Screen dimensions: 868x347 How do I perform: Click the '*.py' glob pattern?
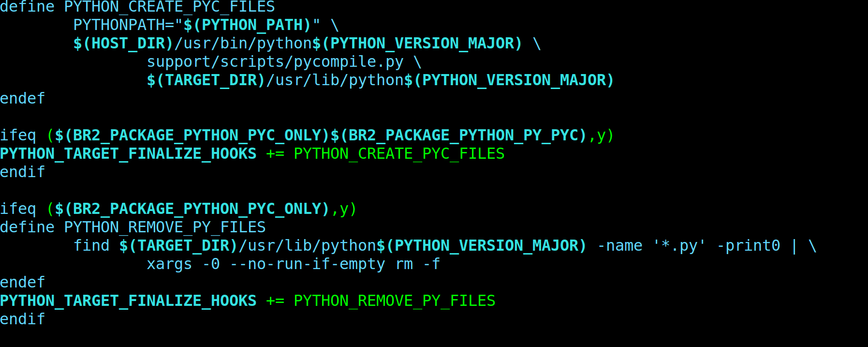coord(679,246)
